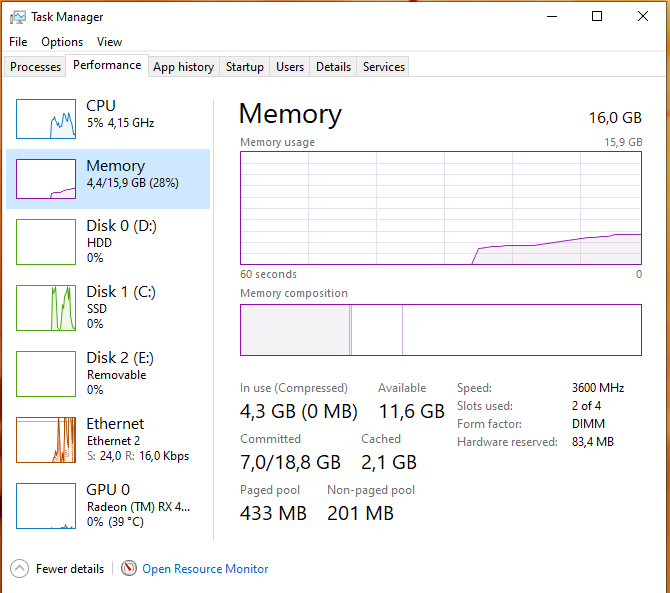The width and height of the screenshot is (670, 593).
Task: Select the Memory usage mini graph
Action: (x=46, y=179)
